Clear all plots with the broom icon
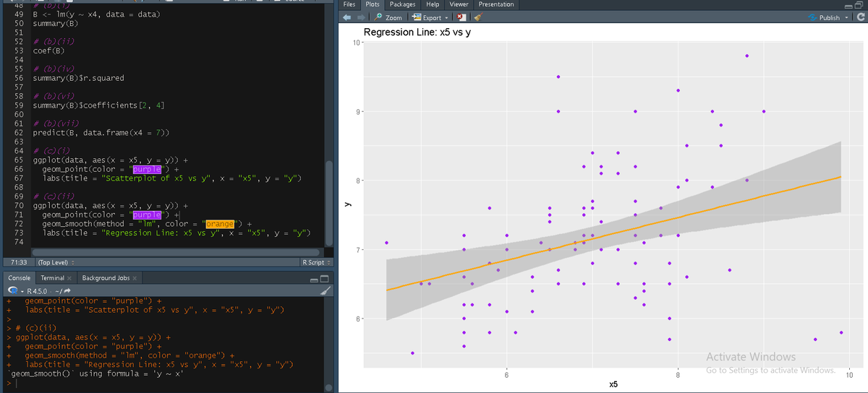 coord(477,17)
